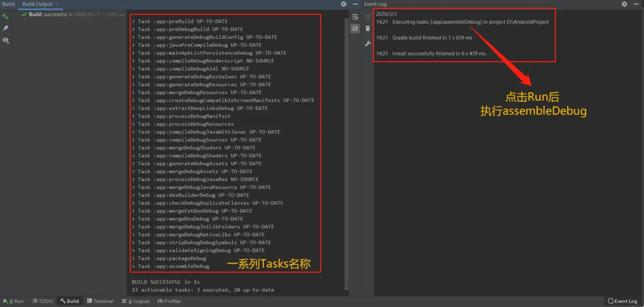The height and width of the screenshot is (307, 644).
Task: Expand Task :app:compileDebugRenderscript entry
Action: tap(133, 61)
